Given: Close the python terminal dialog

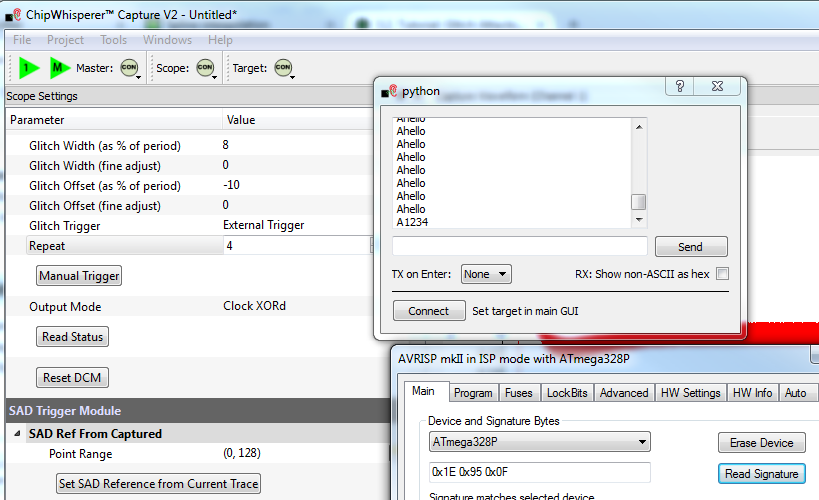Looking at the screenshot, I should coord(720,87).
